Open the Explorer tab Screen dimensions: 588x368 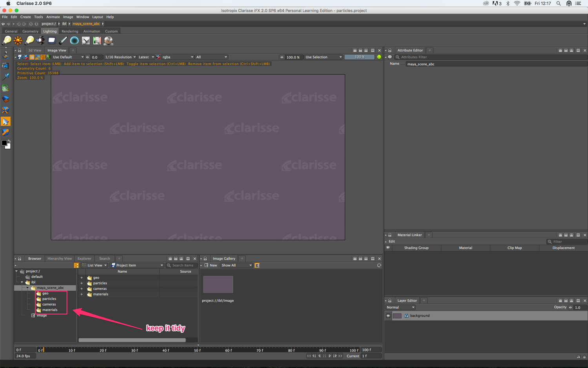point(84,259)
